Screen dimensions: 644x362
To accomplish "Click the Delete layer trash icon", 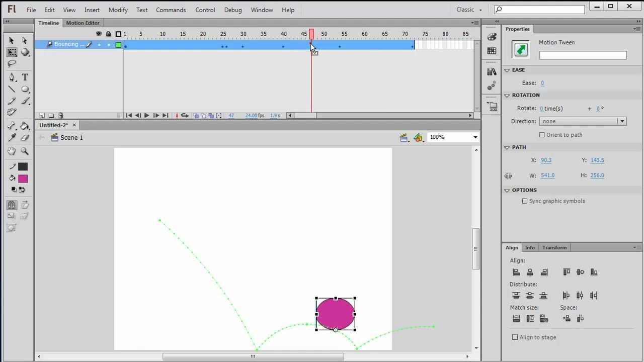I will [x=61, y=116].
